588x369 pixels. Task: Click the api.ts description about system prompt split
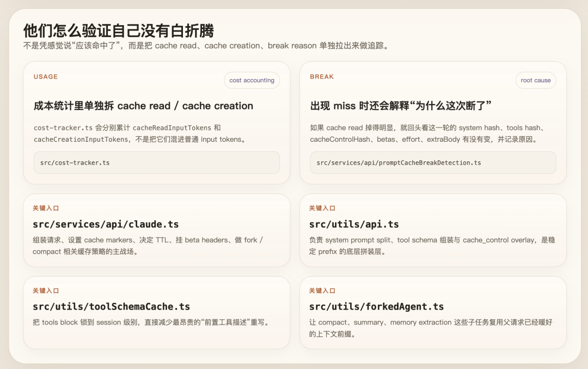point(432,245)
